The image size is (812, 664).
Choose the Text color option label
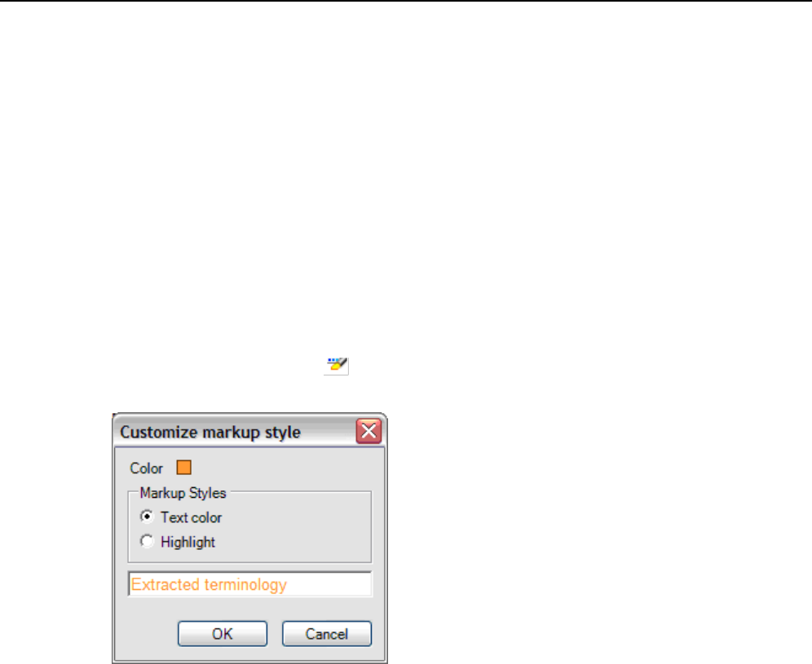click(191, 517)
